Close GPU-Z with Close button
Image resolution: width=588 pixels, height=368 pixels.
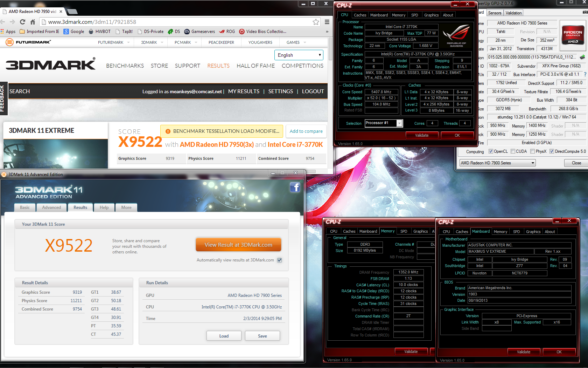576,163
